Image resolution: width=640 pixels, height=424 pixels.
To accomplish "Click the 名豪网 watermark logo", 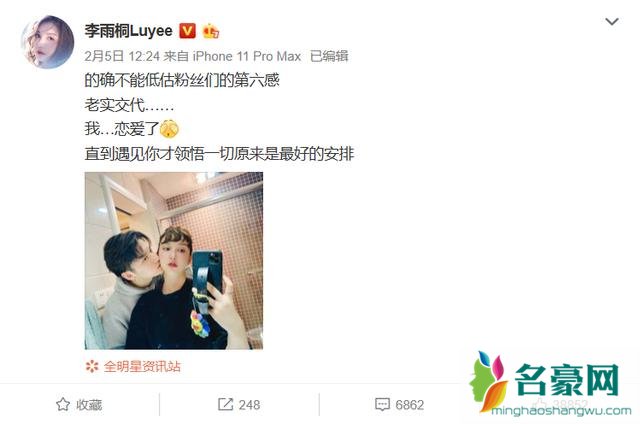I will click(x=550, y=384).
